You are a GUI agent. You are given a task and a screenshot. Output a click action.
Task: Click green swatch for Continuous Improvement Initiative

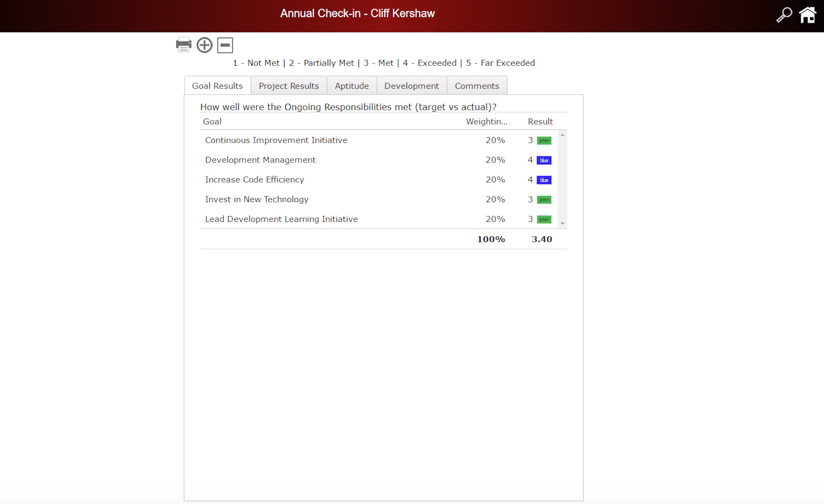pyautogui.click(x=544, y=141)
